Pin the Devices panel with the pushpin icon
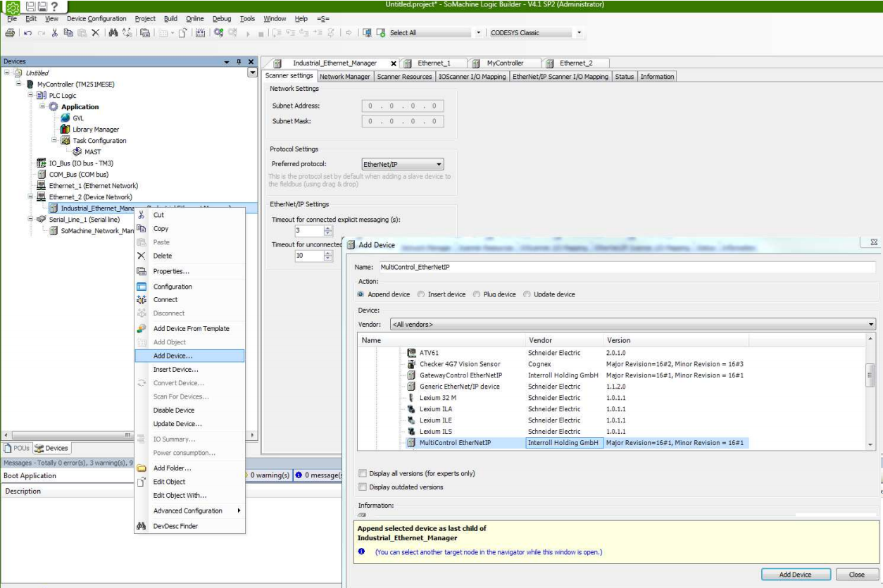883x588 pixels. pos(239,62)
